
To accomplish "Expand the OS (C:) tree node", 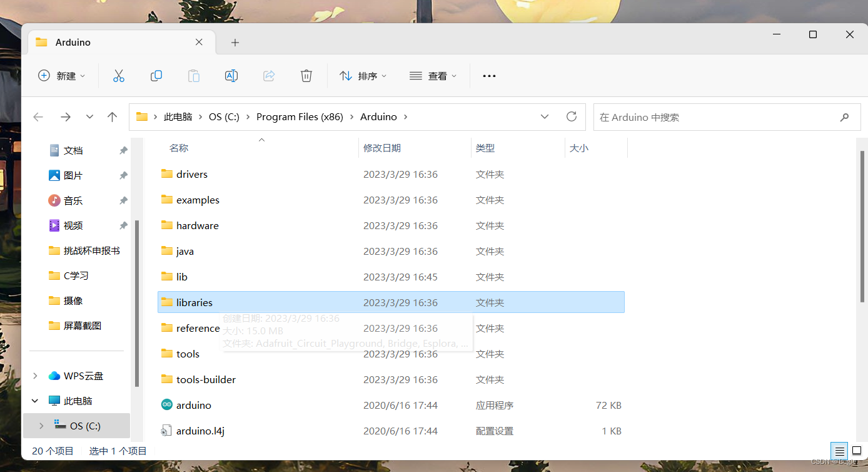I will pos(41,426).
